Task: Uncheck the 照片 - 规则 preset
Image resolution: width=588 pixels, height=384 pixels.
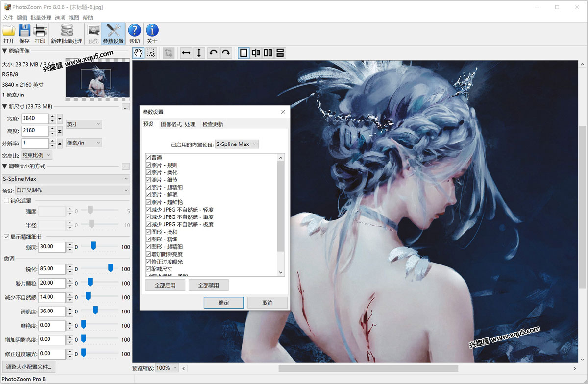Action: click(148, 165)
